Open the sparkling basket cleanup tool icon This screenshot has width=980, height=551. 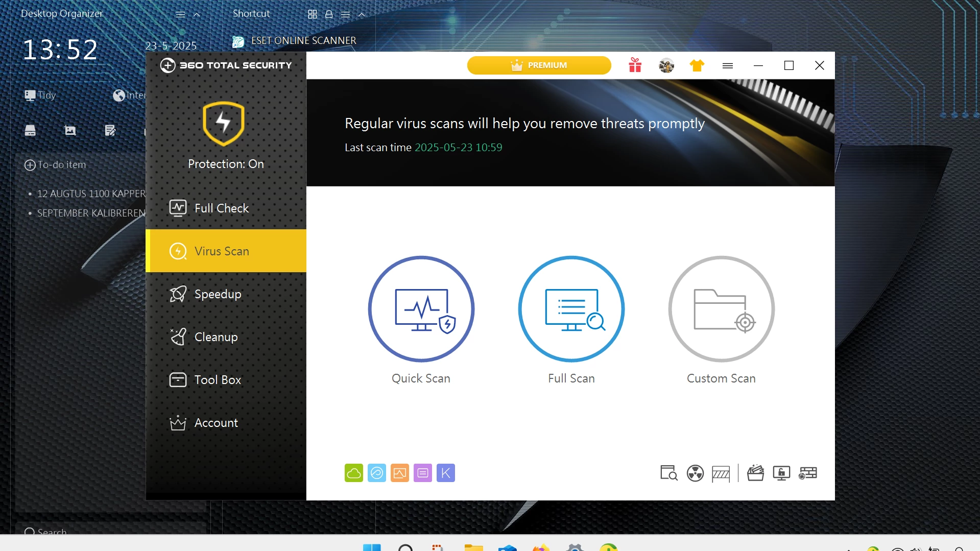pyautogui.click(x=755, y=473)
